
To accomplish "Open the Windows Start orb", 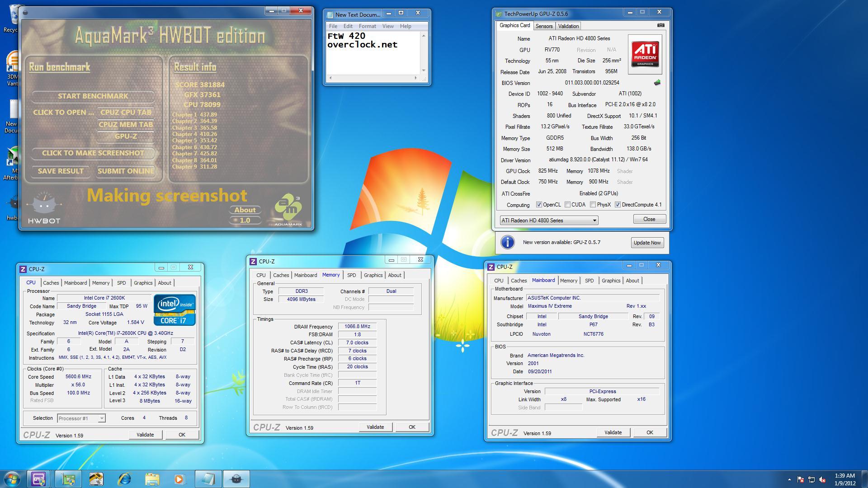I will (x=12, y=479).
